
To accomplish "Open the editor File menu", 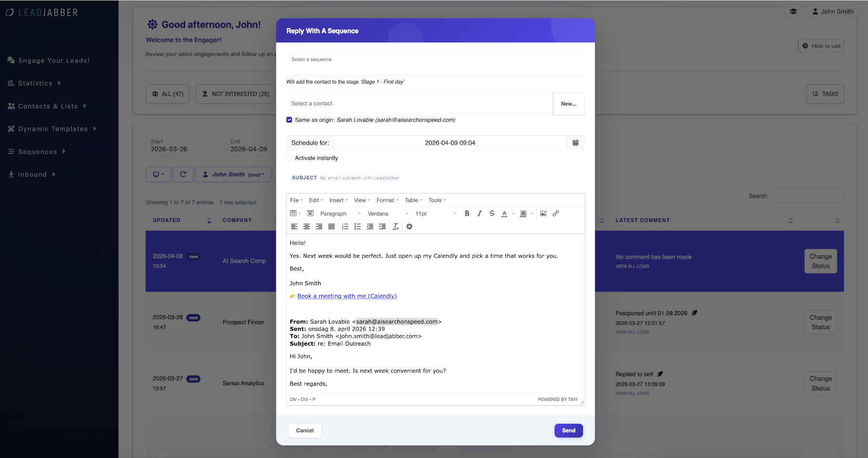I will (296, 200).
